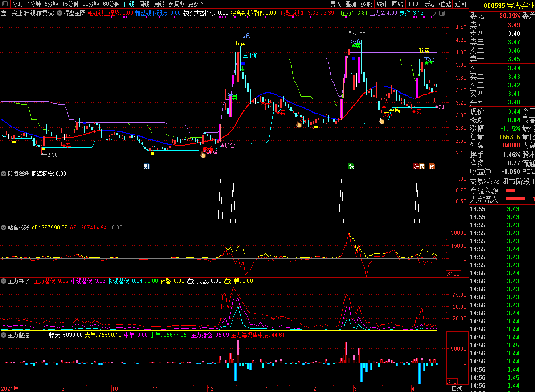The height and width of the screenshot is (392, 535).
Task: Click the 返回 back button
Action: 460,4
